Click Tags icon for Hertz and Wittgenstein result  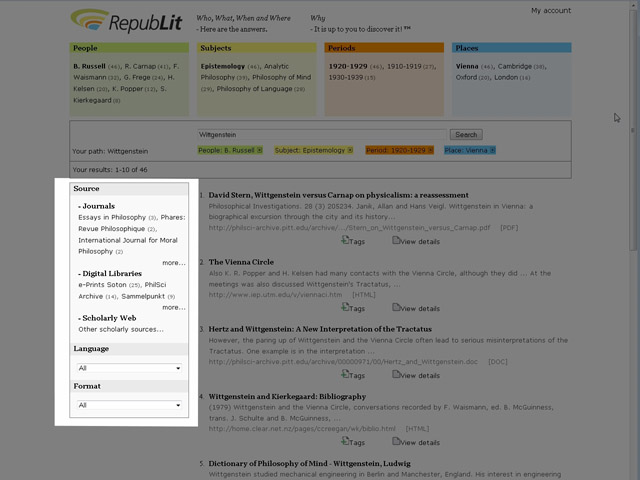tap(345, 375)
